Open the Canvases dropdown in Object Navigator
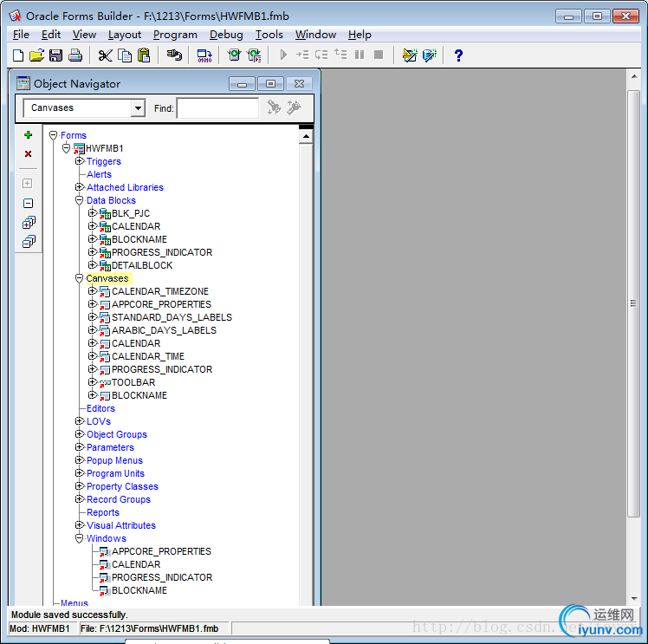This screenshot has height=644, width=648. coord(138,108)
